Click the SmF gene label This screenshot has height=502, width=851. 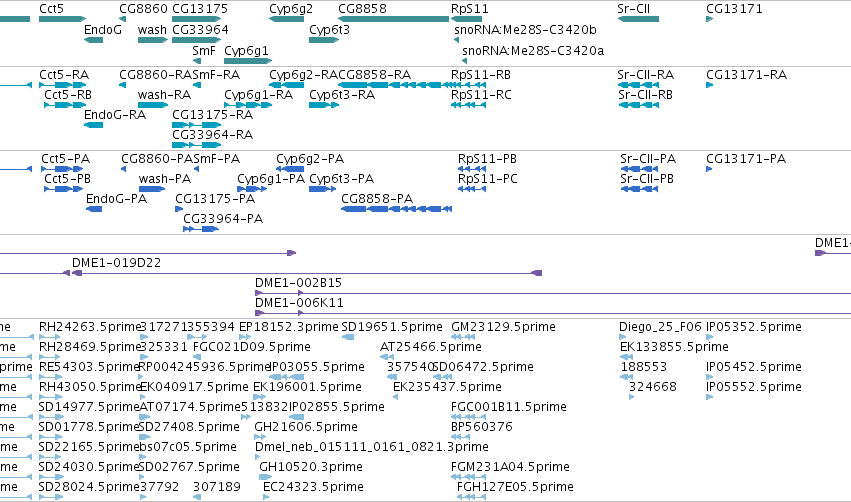point(204,50)
